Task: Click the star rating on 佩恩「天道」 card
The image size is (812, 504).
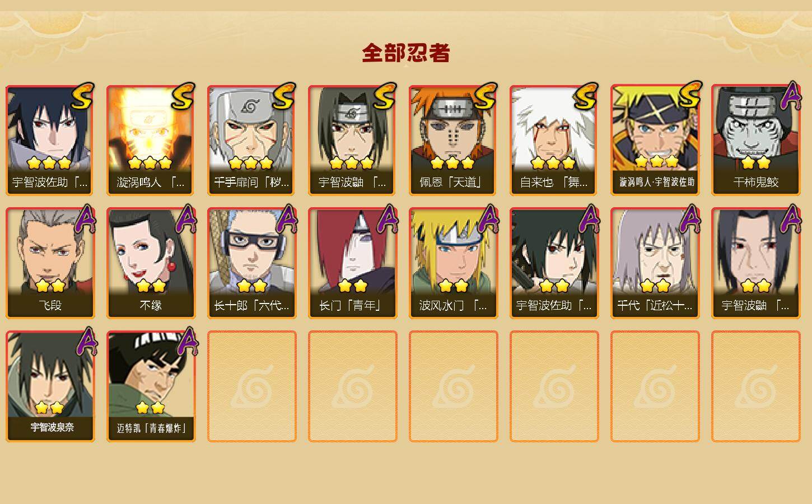Action: (452, 163)
